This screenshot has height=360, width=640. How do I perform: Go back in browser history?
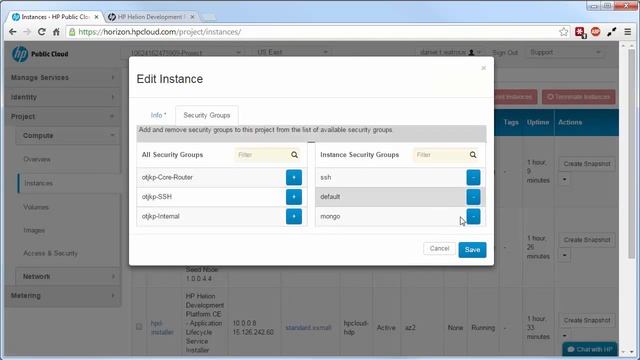pyautogui.click(x=13, y=31)
